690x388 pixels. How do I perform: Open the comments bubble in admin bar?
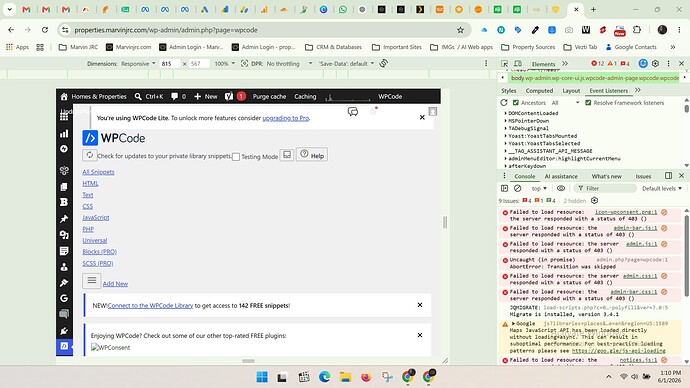pos(178,96)
